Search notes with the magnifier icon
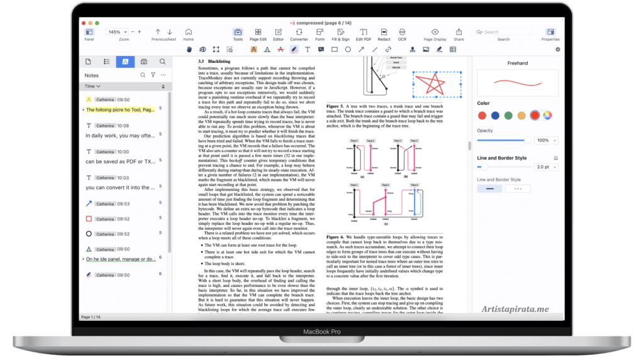 pyautogui.click(x=143, y=75)
